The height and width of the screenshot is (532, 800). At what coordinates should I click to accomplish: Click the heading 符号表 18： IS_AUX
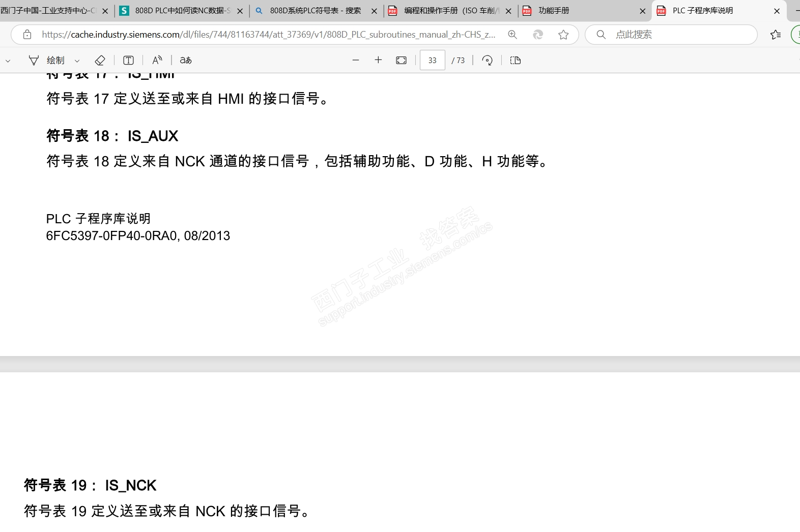pos(112,136)
